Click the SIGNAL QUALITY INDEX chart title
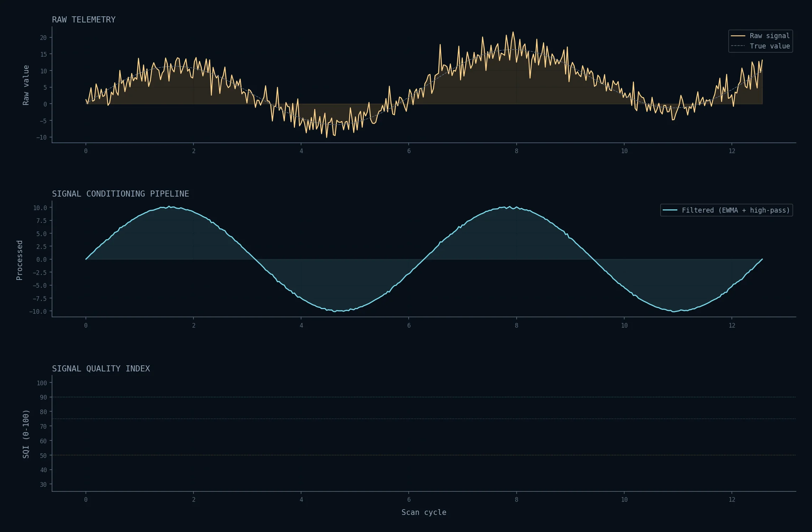The height and width of the screenshot is (532, 812). [x=101, y=369]
